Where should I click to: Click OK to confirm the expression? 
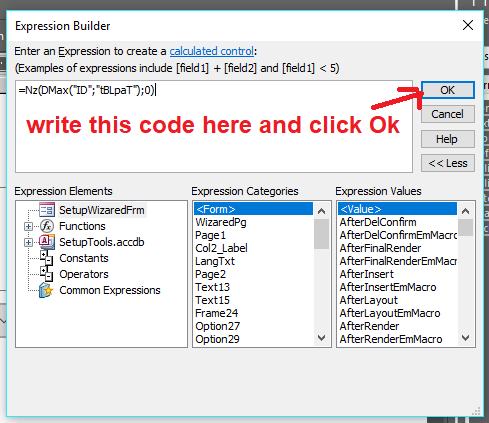point(448,90)
